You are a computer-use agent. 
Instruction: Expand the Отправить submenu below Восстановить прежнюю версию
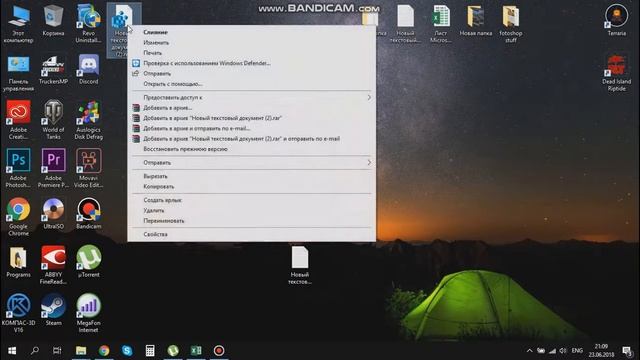coord(251,162)
